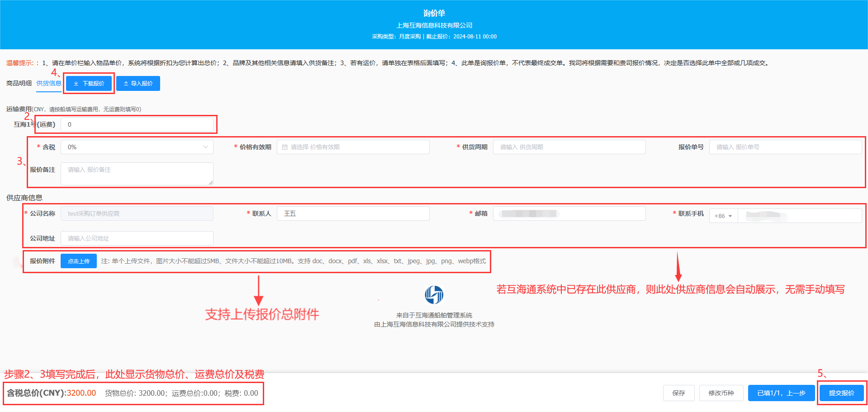
Task: Click the 提交报价 submit button
Action: tap(841, 393)
